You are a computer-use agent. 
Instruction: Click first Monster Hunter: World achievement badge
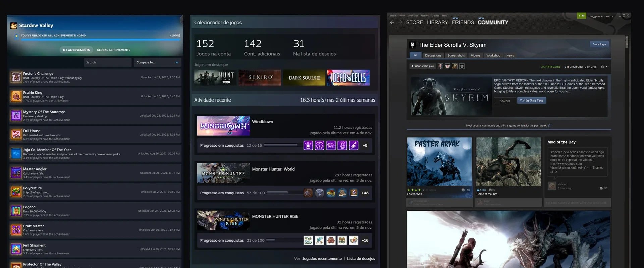[308, 193]
